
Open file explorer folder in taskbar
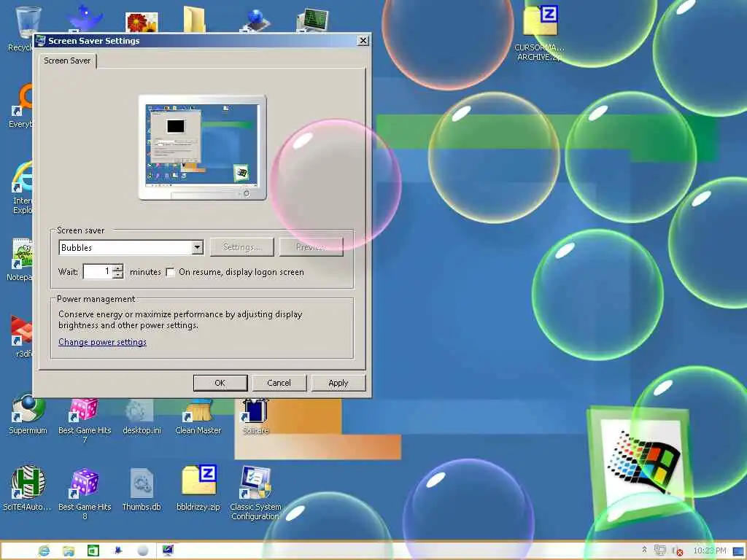click(x=69, y=551)
